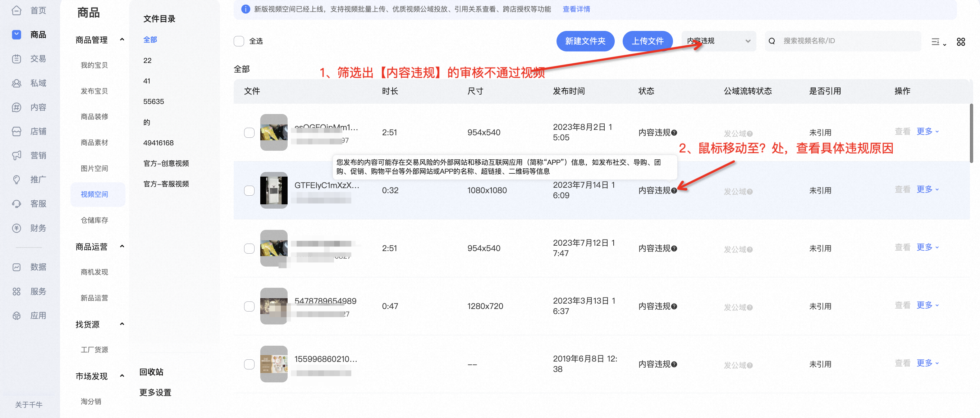Click the 上传文件 button

coord(647,41)
